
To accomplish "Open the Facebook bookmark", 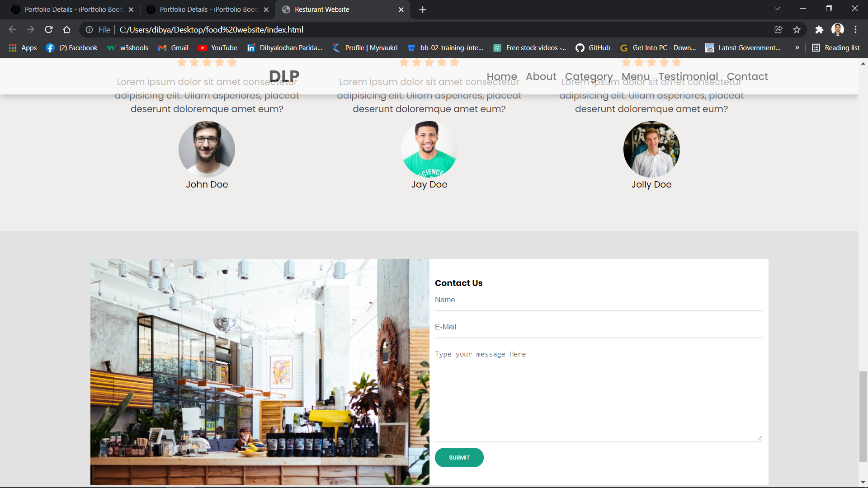I will 72,48.
